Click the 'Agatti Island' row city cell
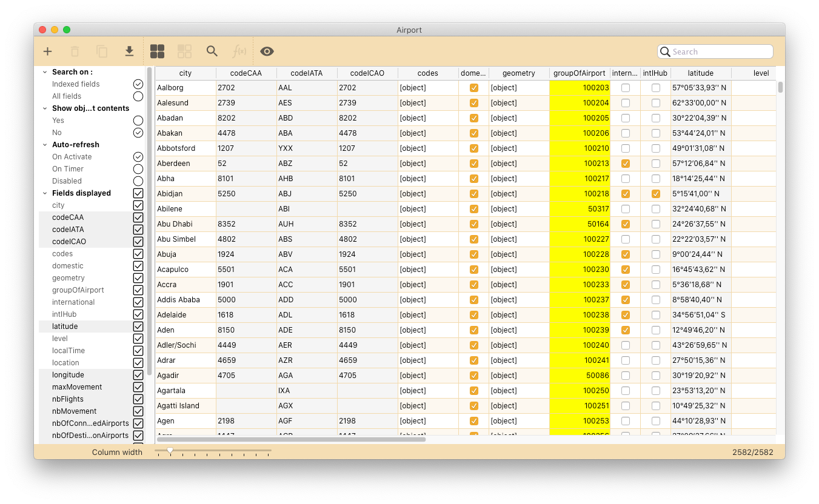819x504 pixels. tap(186, 406)
